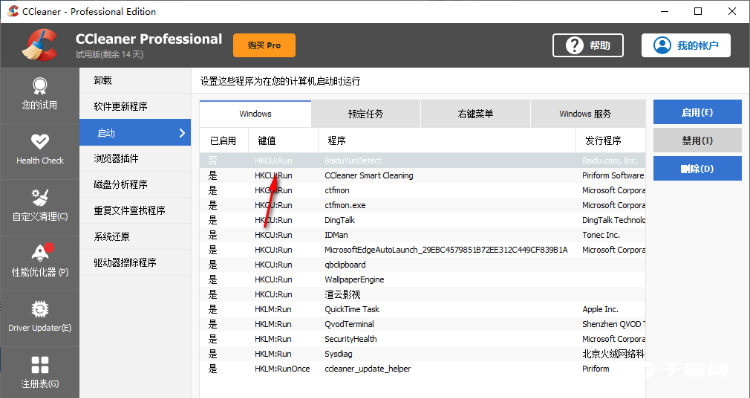The image size is (750, 398).
Task: Open Registry grid icon
Action: [x=40, y=365]
